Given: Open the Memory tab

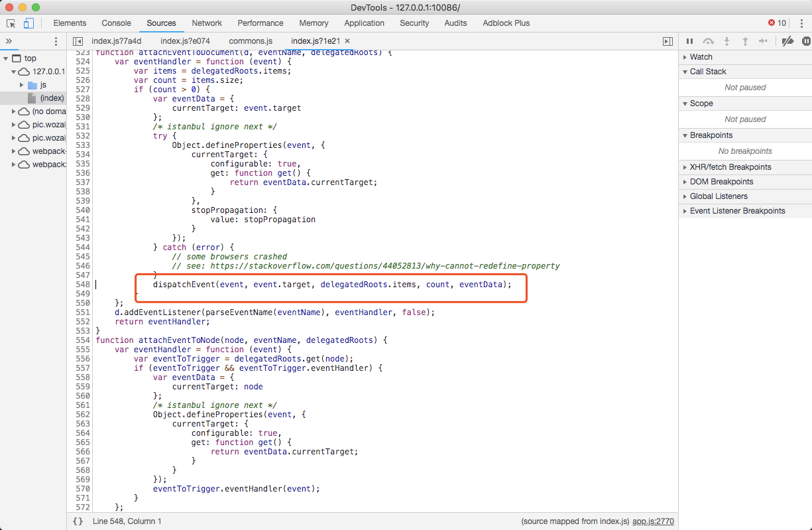Looking at the screenshot, I should 314,23.
